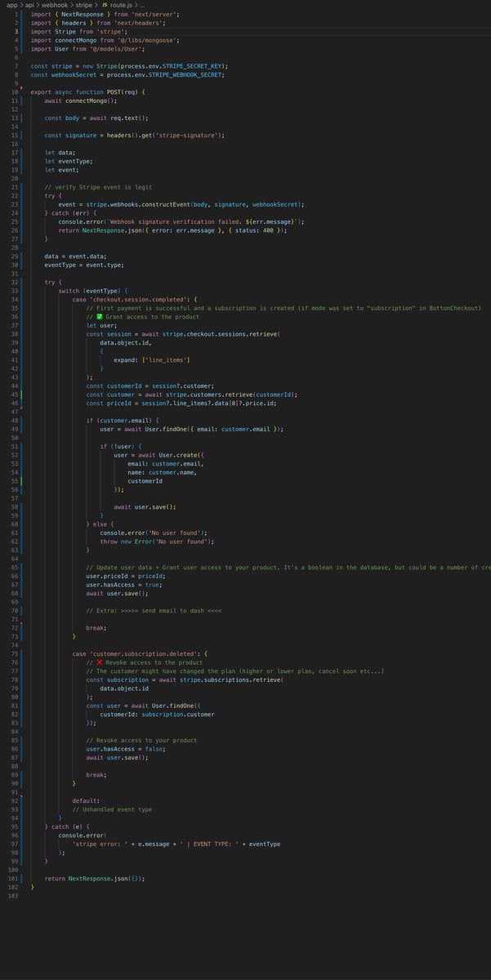Click line number 75 in the gutter
The width and height of the screenshot is (491, 980).
(x=16, y=653)
